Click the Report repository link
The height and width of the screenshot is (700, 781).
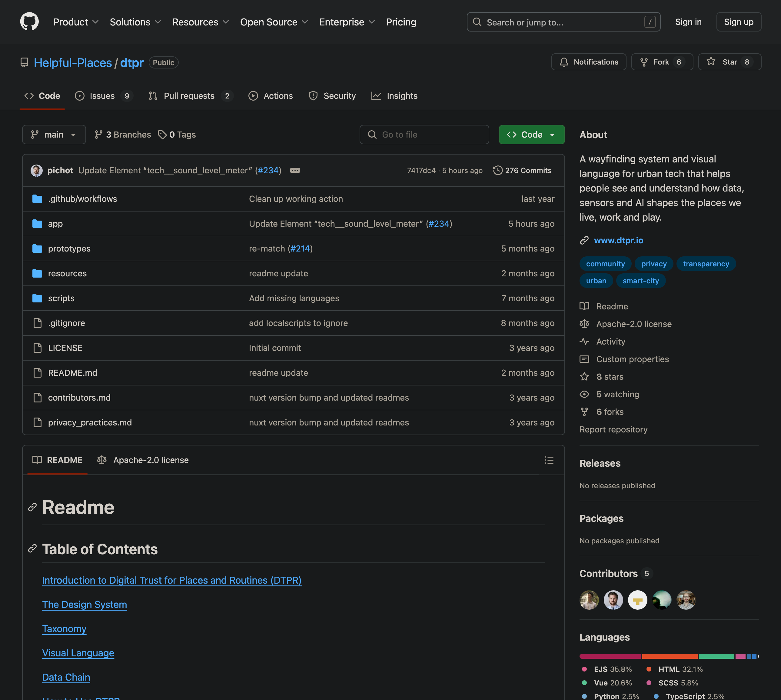pos(613,429)
